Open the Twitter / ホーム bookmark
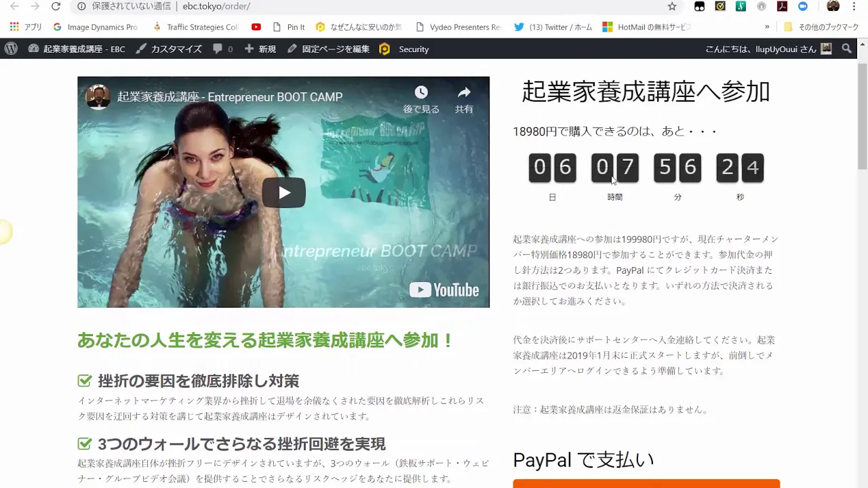Screen dimensions: 868x488 tap(553, 27)
